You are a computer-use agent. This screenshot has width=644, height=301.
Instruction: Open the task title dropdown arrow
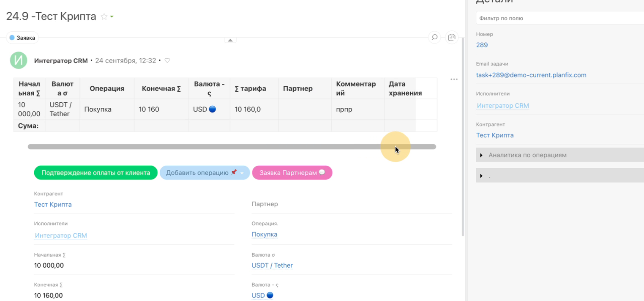112,17
